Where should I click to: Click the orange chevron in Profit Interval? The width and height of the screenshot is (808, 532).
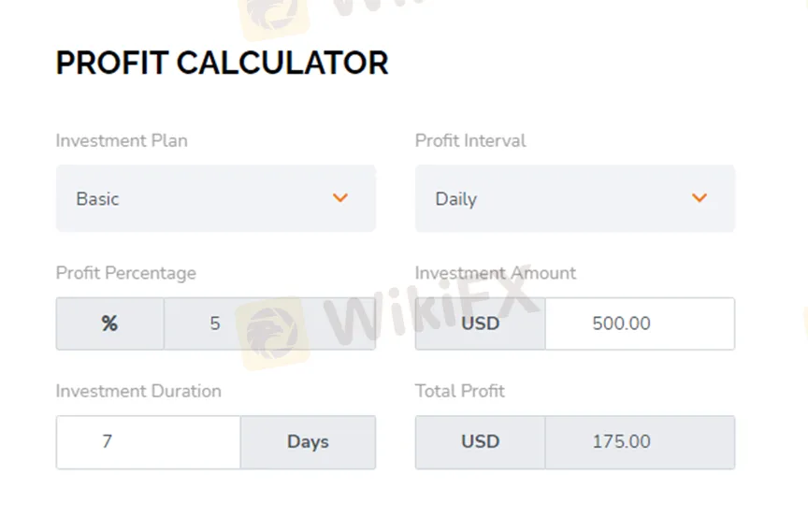click(x=700, y=198)
